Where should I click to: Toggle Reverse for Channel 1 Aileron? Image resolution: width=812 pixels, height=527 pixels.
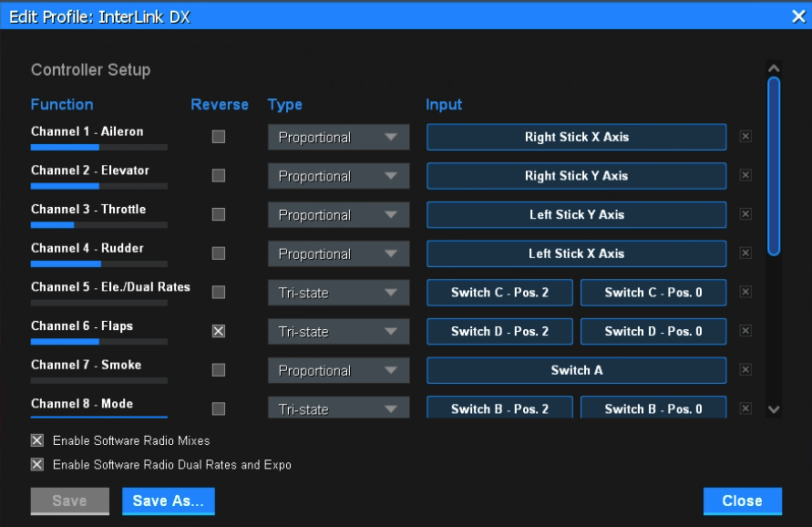point(219,137)
